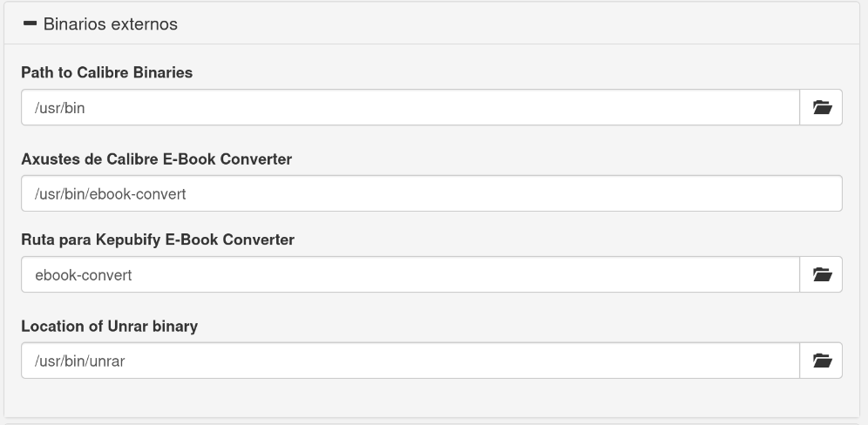
Task: Open folder browser for Calibre Binaries path
Action: (822, 107)
